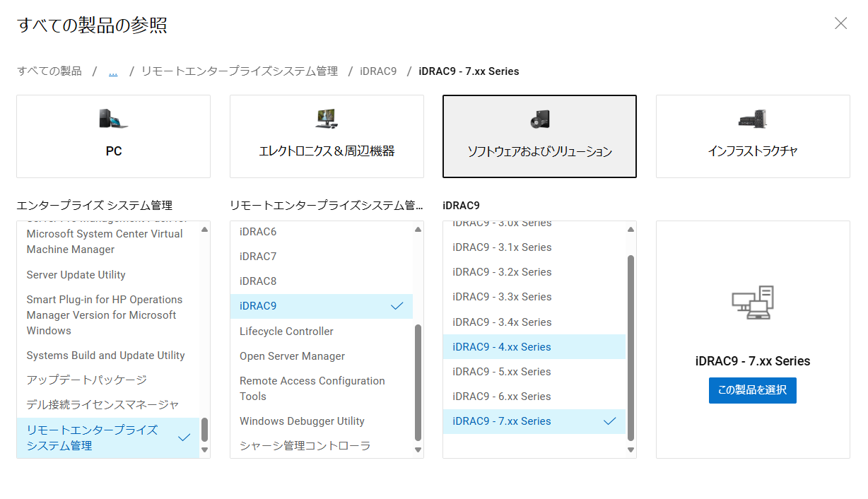Select iDRAC9 in the middle list

coord(322,306)
